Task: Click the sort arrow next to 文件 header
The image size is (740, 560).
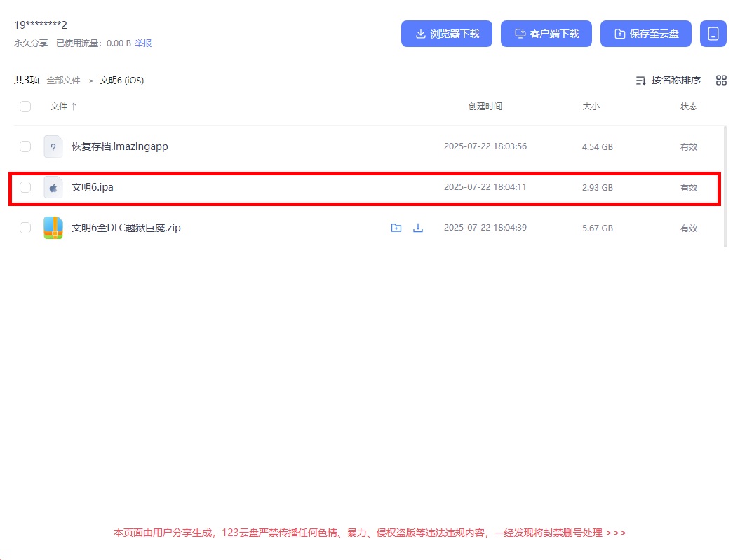Action: point(74,107)
